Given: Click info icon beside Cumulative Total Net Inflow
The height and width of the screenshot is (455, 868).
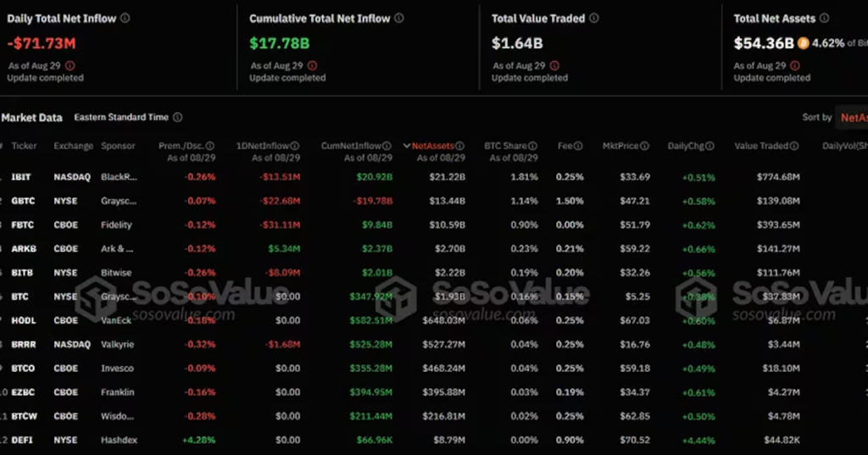Looking at the screenshot, I should (398, 19).
